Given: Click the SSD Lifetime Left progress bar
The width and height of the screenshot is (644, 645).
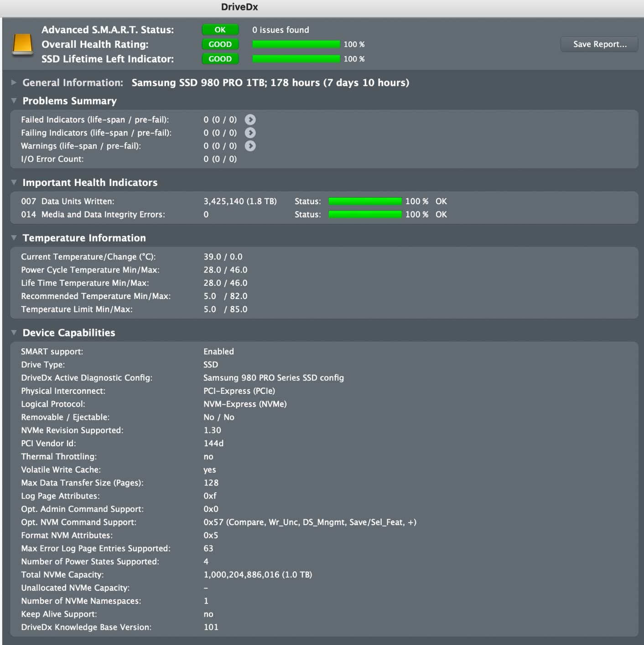Looking at the screenshot, I should tap(296, 59).
